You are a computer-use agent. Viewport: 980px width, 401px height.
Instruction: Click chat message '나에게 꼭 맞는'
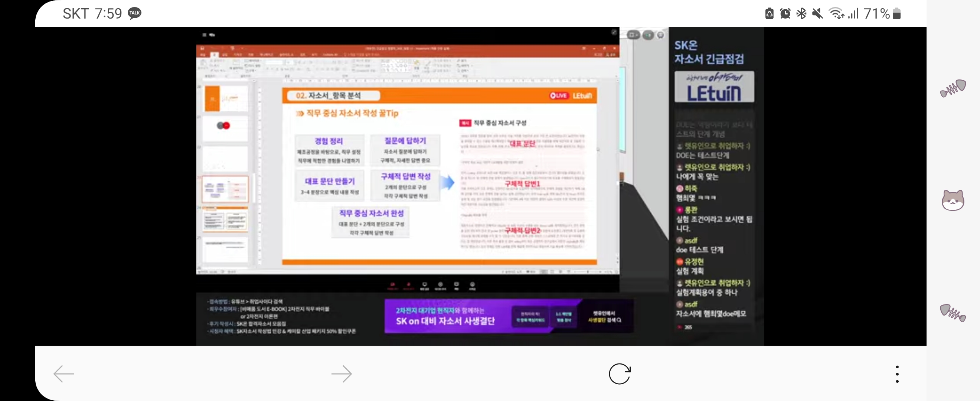tap(697, 176)
